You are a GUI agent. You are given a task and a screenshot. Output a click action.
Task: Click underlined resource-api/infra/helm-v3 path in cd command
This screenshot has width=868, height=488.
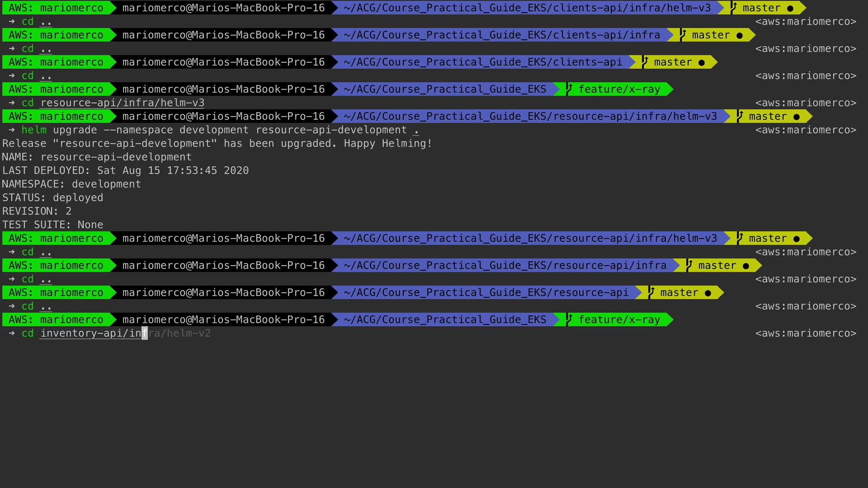coord(123,103)
